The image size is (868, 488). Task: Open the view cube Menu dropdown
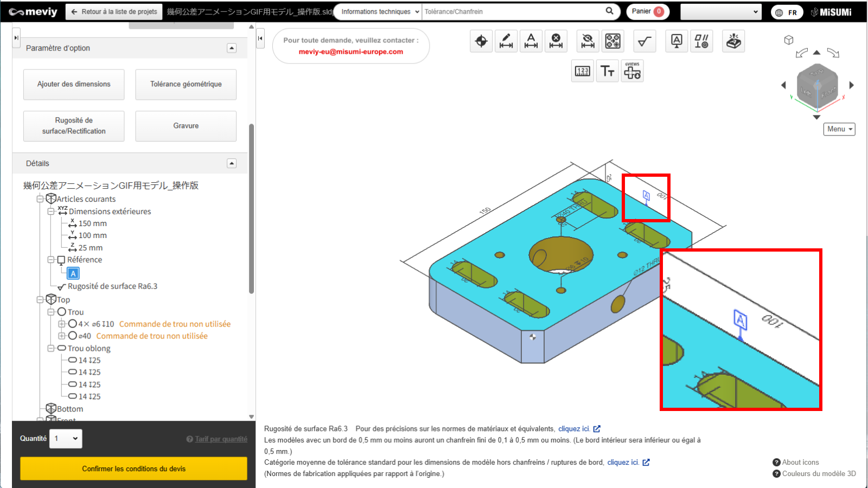[839, 129]
